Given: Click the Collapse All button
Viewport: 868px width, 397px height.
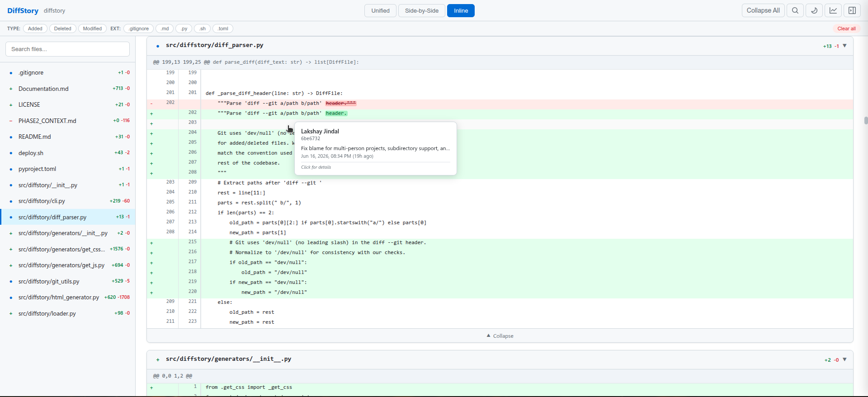Looking at the screenshot, I should (x=763, y=10).
